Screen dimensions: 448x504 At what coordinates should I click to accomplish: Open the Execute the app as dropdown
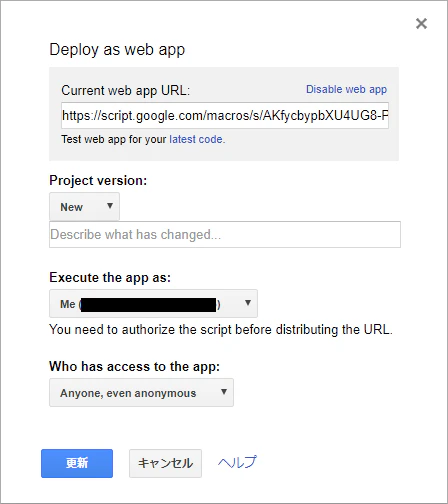click(x=153, y=304)
